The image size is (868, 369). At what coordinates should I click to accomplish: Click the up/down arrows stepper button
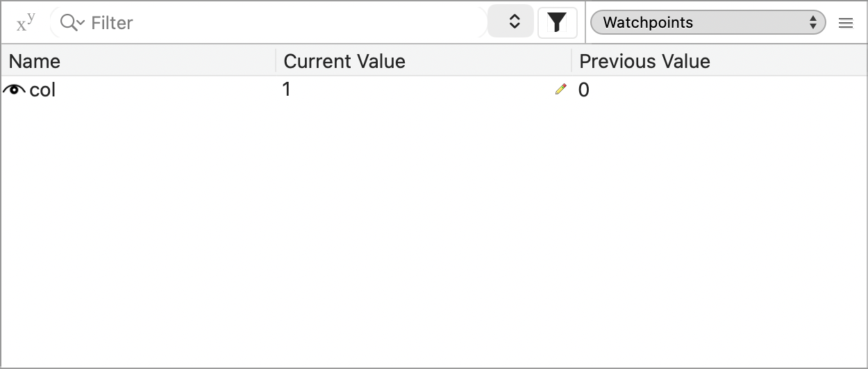pos(514,22)
